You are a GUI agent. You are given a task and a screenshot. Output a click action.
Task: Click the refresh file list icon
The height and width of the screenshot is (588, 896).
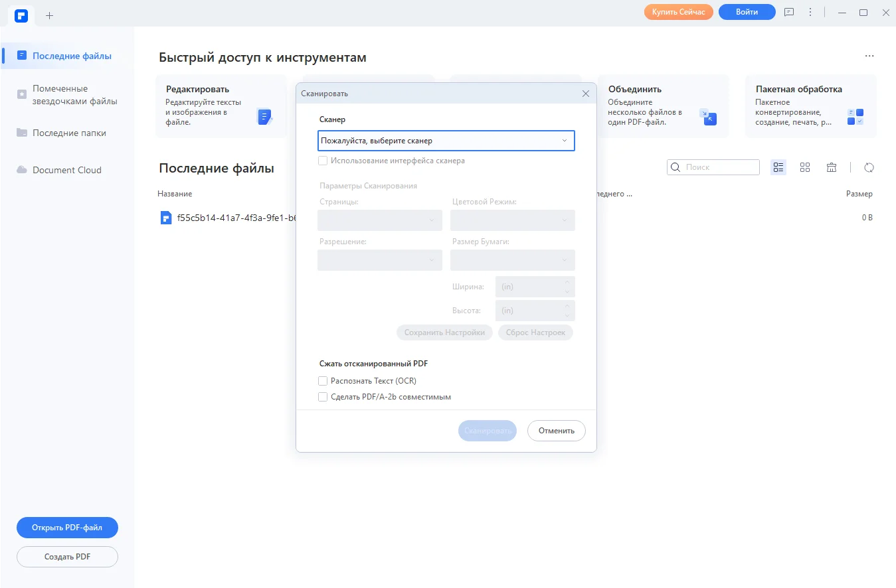[x=869, y=167]
